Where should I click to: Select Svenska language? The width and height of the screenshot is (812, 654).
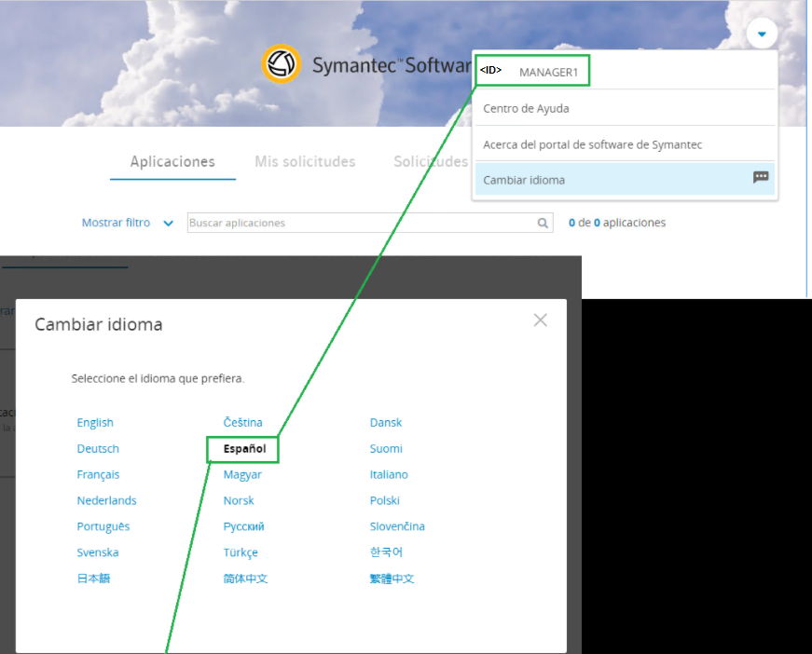98,552
